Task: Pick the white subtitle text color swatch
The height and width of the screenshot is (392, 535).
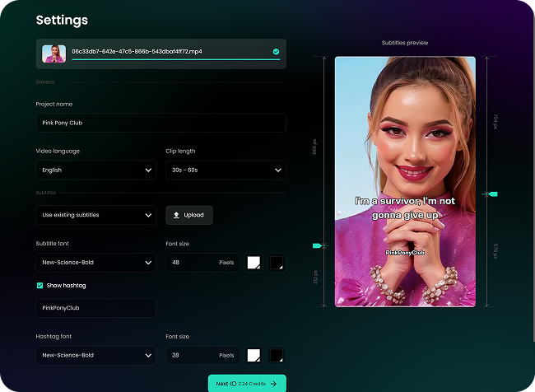Action: (x=254, y=263)
